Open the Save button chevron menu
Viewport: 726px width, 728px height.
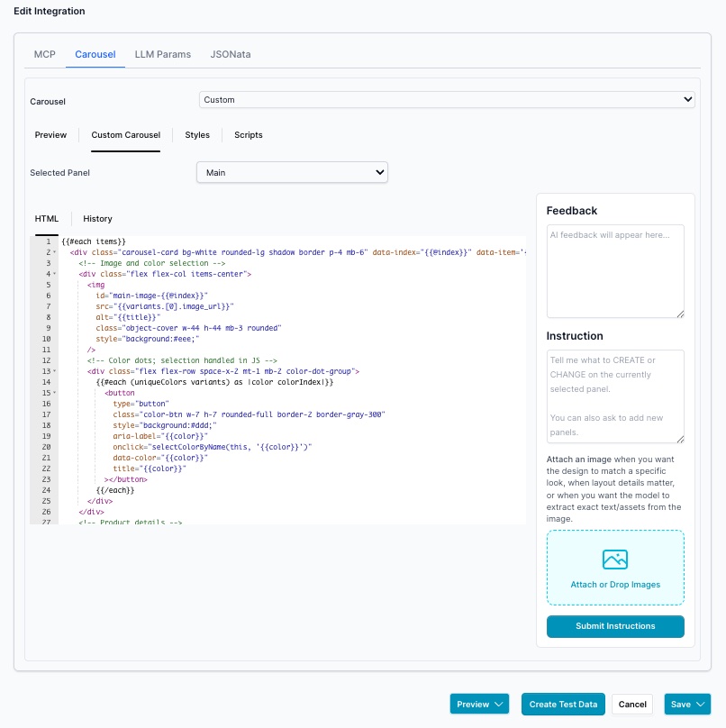pyautogui.click(x=702, y=705)
